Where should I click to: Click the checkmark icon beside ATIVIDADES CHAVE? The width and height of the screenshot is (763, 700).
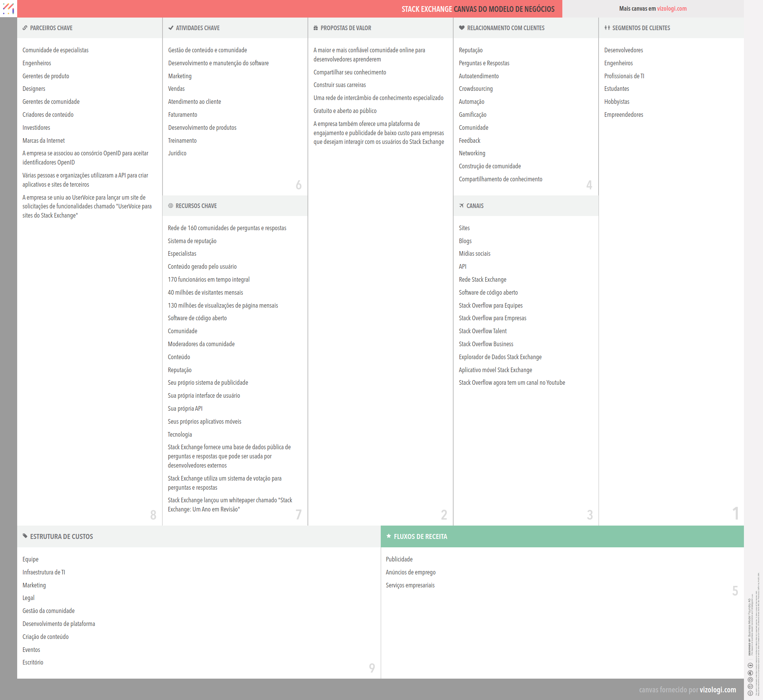[171, 28]
